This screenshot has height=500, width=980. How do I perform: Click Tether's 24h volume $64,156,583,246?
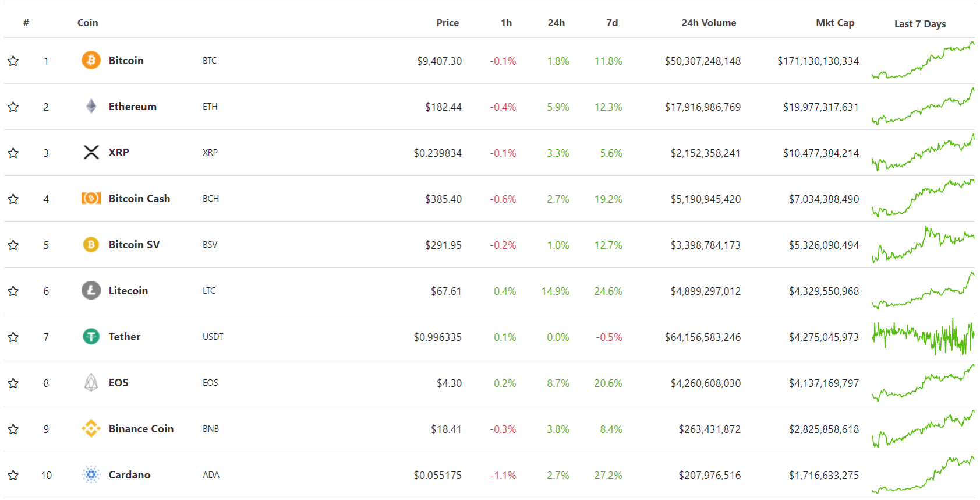[703, 337]
